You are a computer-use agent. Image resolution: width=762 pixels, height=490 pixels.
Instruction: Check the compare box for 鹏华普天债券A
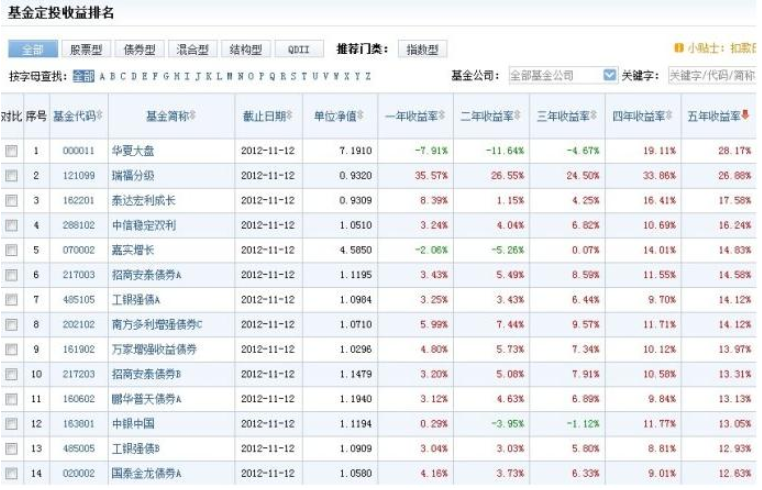11,399
